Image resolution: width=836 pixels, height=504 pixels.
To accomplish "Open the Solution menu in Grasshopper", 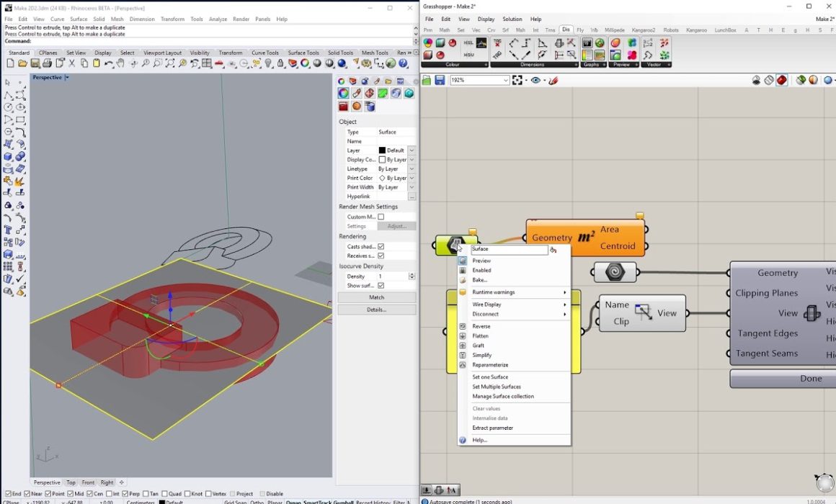I will click(x=512, y=19).
